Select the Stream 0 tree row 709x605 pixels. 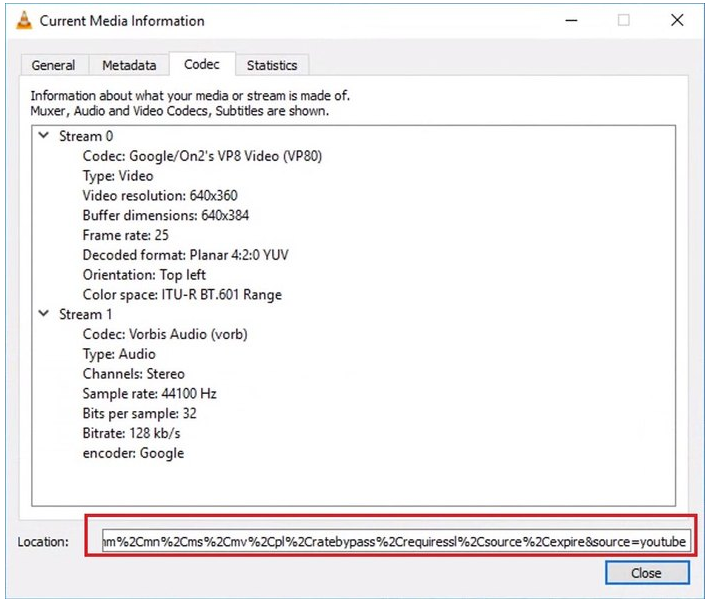click(86, 136)
